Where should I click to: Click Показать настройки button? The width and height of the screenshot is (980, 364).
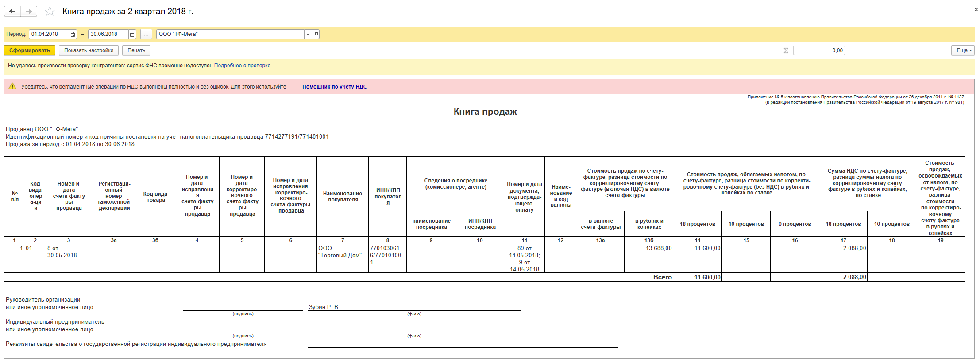pos(89,50)
